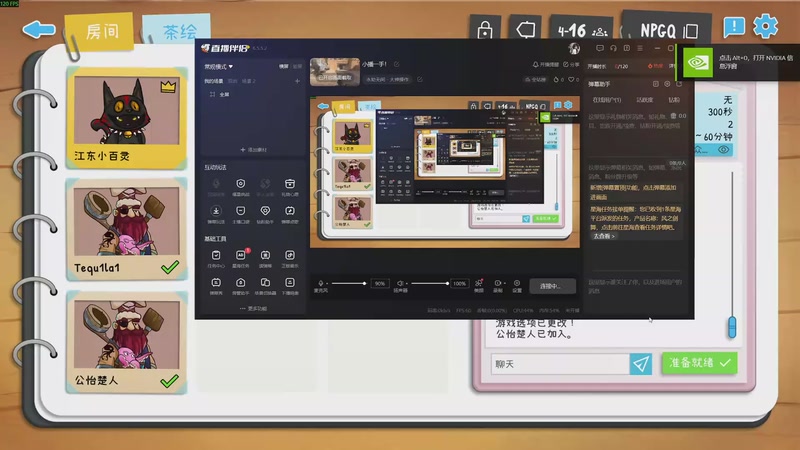Switch to the 场景2 scene tab
This screenshot has height=450, width=800.
click(249, 81)
